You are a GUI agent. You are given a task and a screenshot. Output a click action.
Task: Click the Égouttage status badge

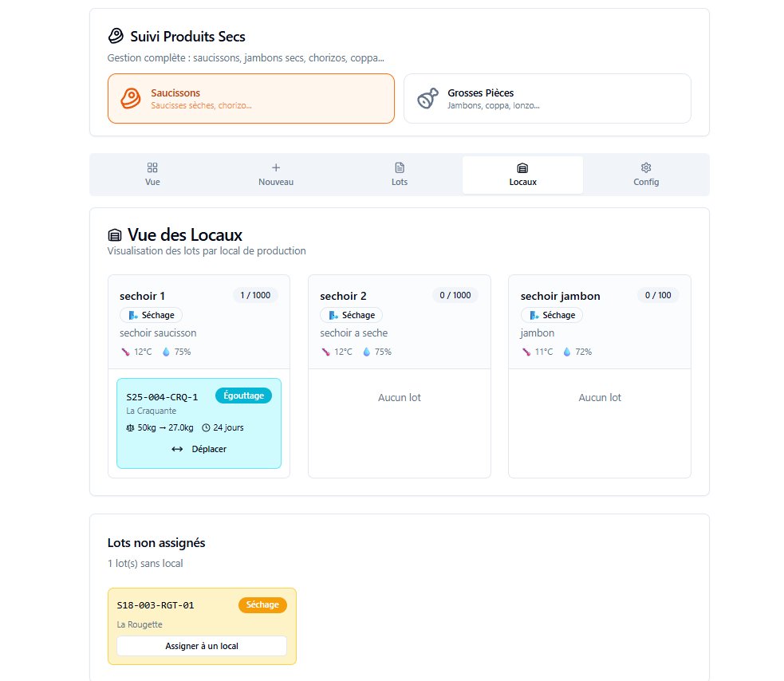(243, 396)
